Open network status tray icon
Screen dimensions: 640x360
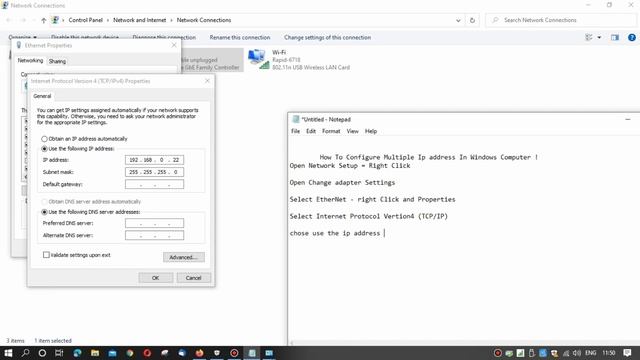(x=566, y=353)
